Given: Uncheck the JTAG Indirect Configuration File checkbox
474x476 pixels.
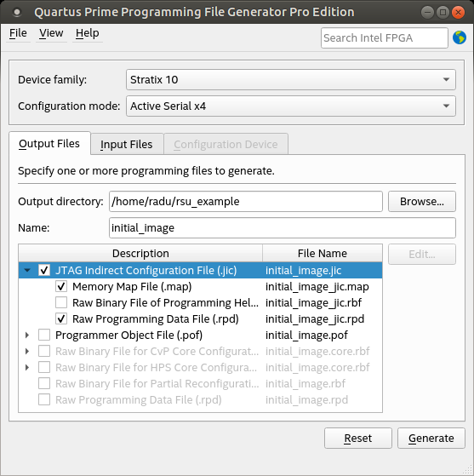Looking at the screenshot, I should pos(44,270).
